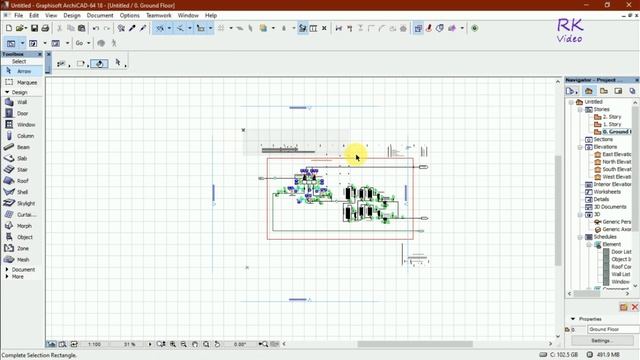Click the Undo icon
This screenshot has width=640, height=360.
[x=96, y=28]
